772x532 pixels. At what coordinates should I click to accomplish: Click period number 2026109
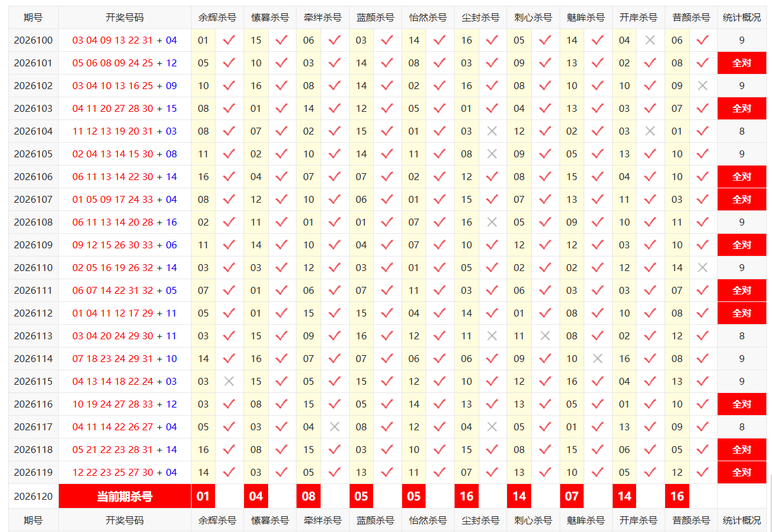34,245
